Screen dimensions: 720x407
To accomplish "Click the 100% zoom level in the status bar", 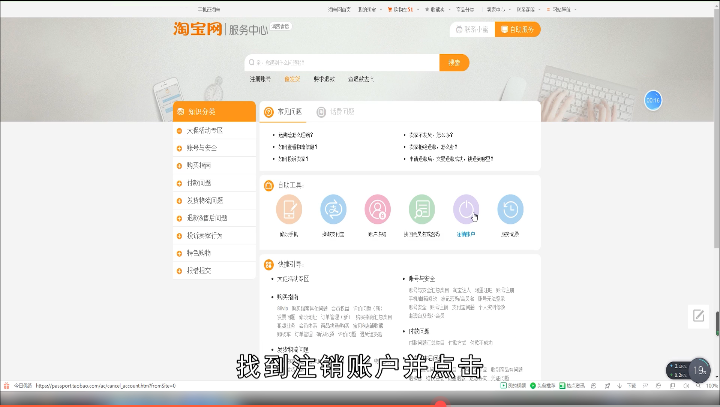I will click(712, 386).
